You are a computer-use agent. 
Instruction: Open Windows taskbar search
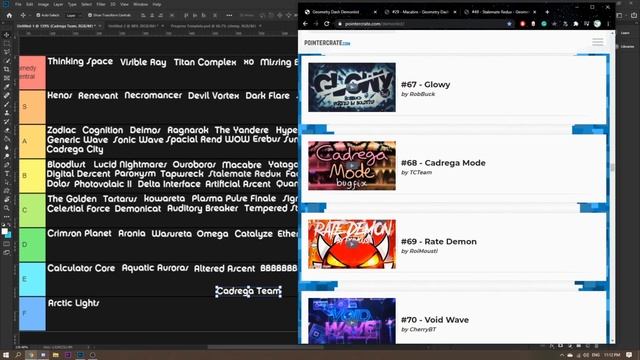tap(18, 355)
